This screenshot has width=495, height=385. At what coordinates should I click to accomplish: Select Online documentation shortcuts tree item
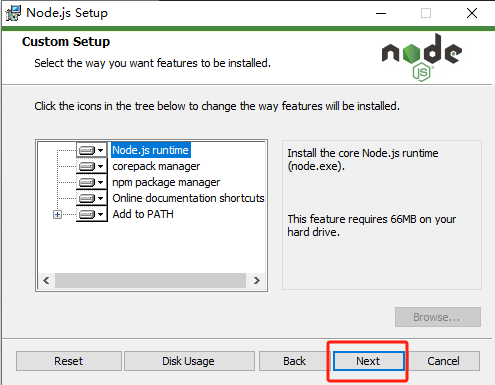[x=188, y=198]
